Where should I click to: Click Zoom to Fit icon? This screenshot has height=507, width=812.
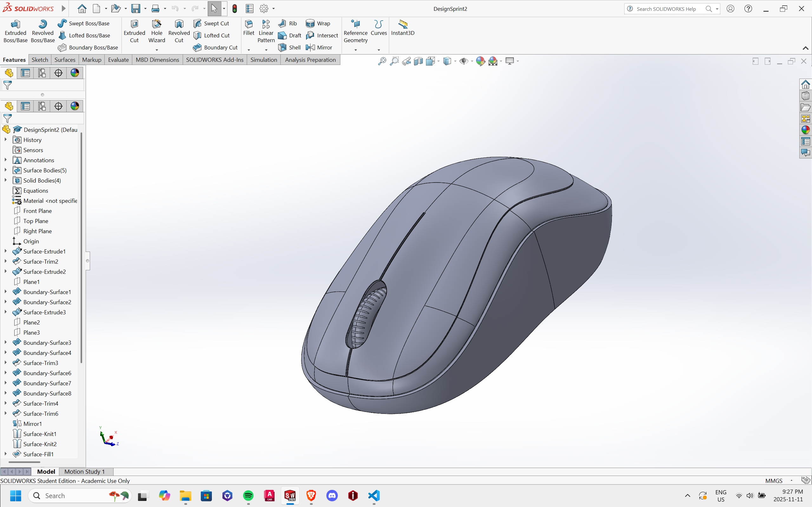(x=382, y=61)
